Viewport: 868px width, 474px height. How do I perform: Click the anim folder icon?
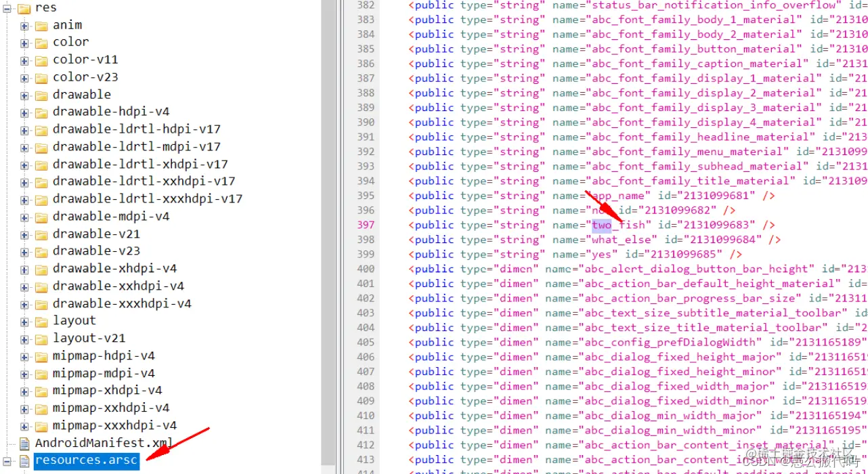tap(41, 26)
